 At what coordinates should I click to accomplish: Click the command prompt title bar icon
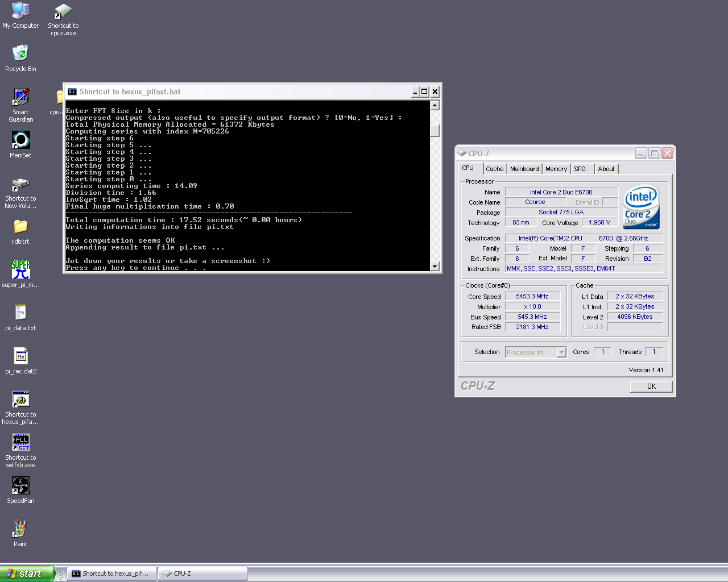(72, 92)
